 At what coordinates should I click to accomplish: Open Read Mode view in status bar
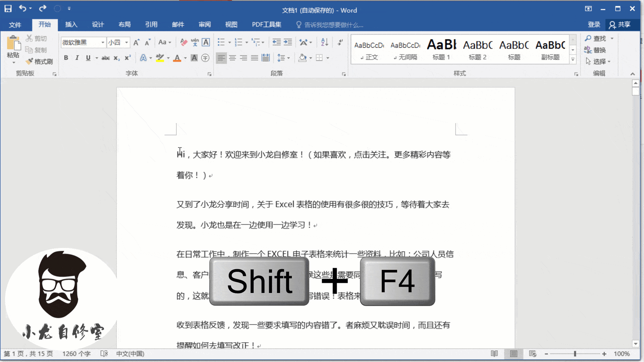click(x=494, y=354)
